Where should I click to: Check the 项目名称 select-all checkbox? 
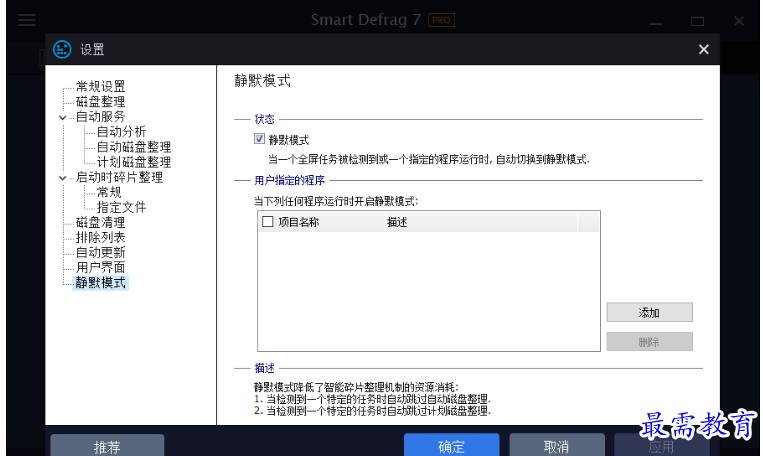pyautogui.click(x=268, y=222)
